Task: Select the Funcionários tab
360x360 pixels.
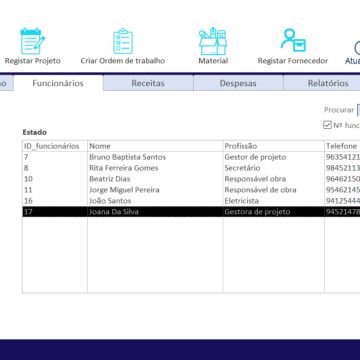Action: point(58,83)
